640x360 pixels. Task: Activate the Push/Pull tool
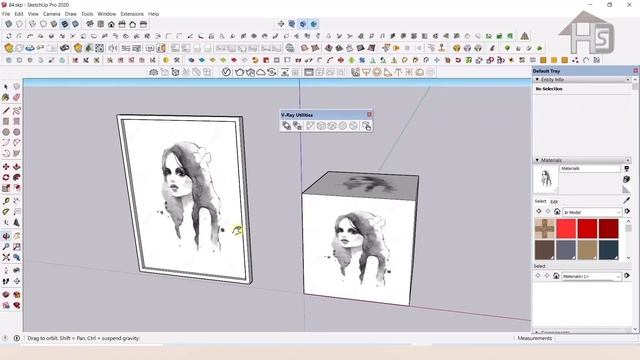click(x=16, y=167)
